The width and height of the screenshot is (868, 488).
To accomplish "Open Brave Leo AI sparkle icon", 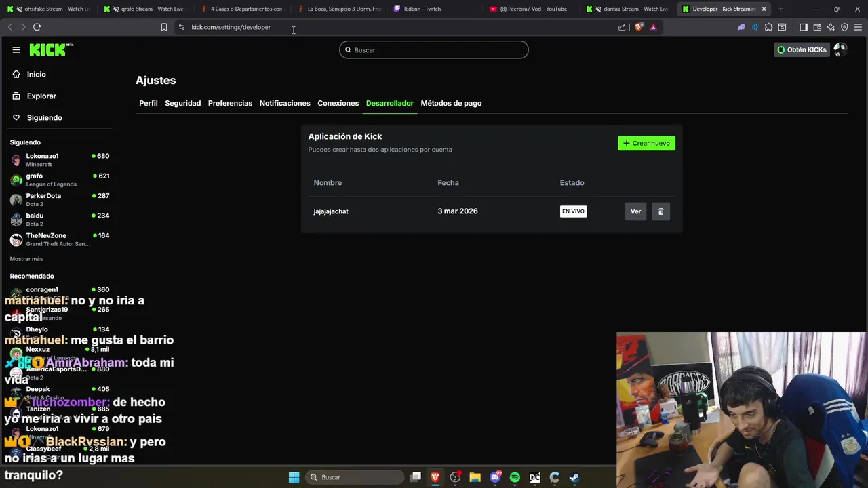I will 831,27.
